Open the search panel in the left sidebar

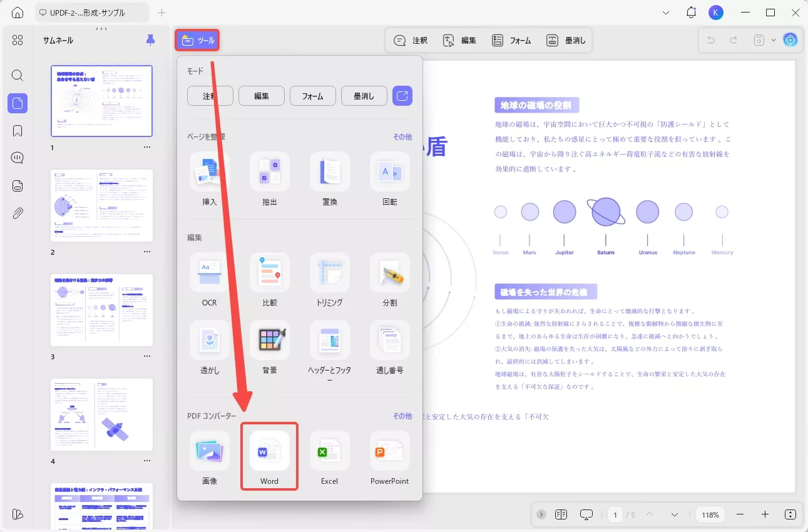[x=17, y=75]
